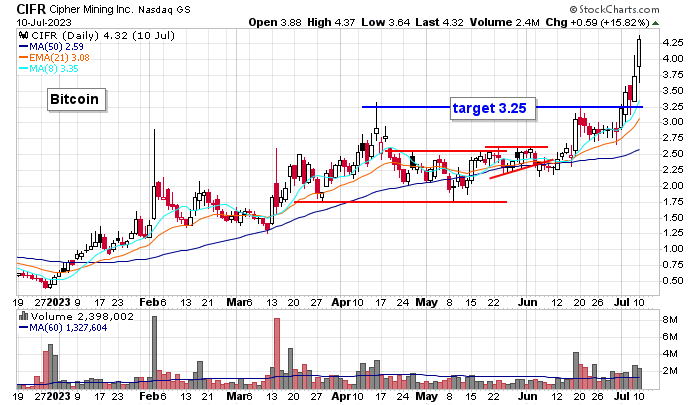Click the 0.50 price axis label
This screenshot has width=700, height=405.
(673, 281)
